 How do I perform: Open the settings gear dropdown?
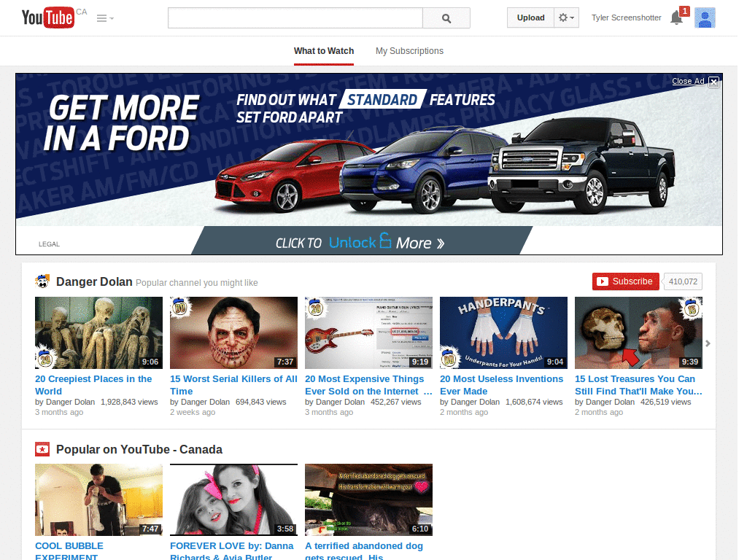(x=566, y=17)
